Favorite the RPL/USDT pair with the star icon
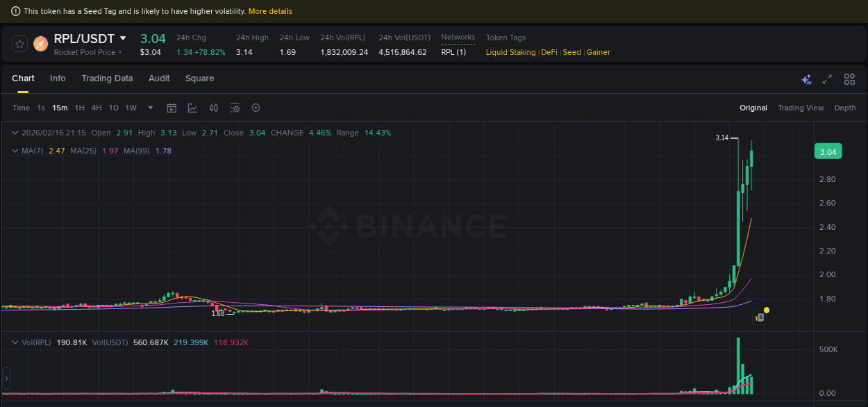The image size is (868, 407). point(19,43)
